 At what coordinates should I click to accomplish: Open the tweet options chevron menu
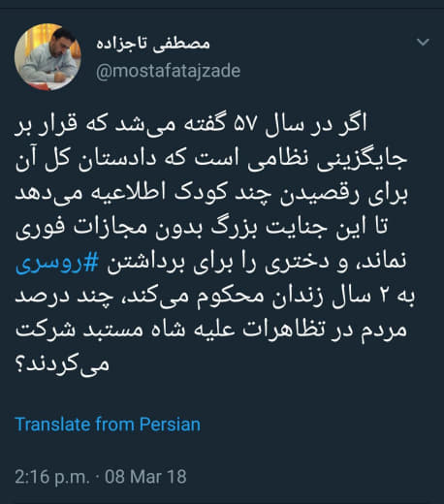(x=423, y=42)
